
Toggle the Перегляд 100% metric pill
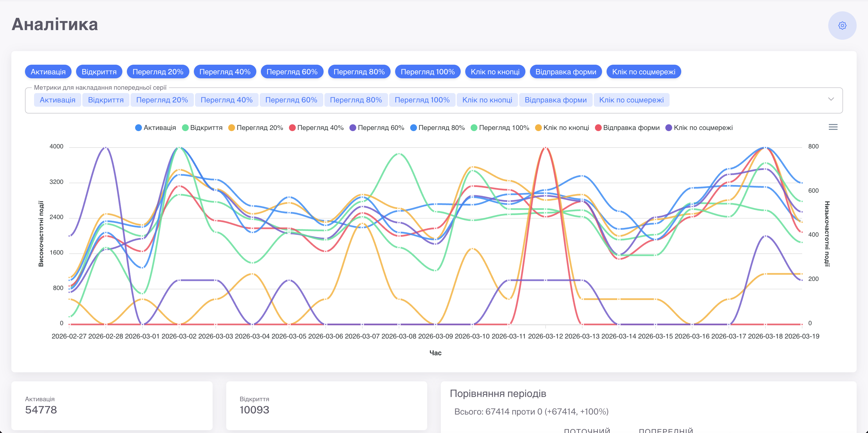[427, 72]
